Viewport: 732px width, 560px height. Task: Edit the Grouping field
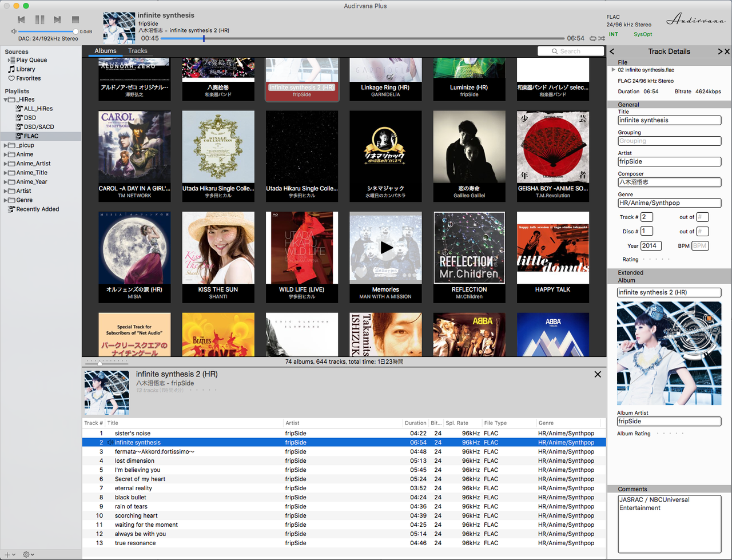(x=669, y=141)
